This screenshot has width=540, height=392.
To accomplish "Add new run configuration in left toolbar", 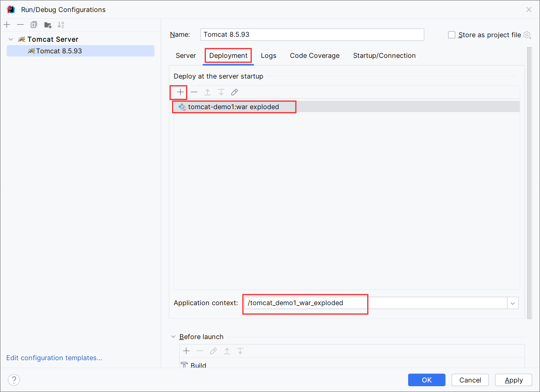I will tap(7, 25).
